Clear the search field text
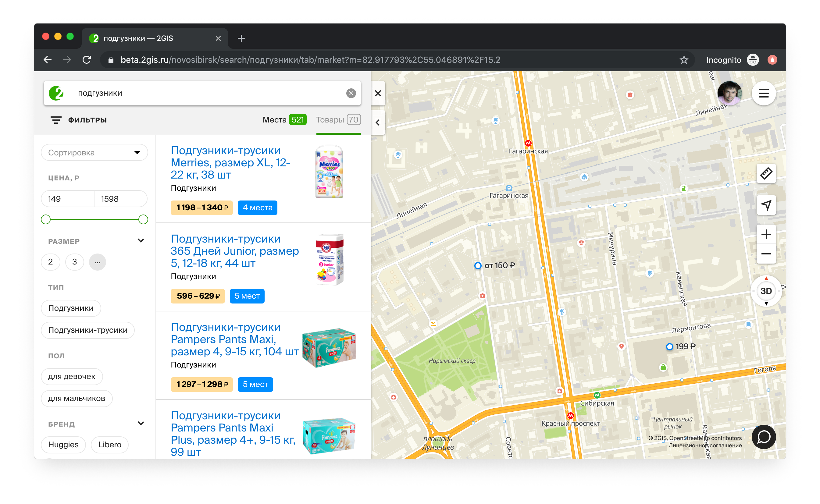The width and height of the screenshot is (820, 504). (351, 93)
